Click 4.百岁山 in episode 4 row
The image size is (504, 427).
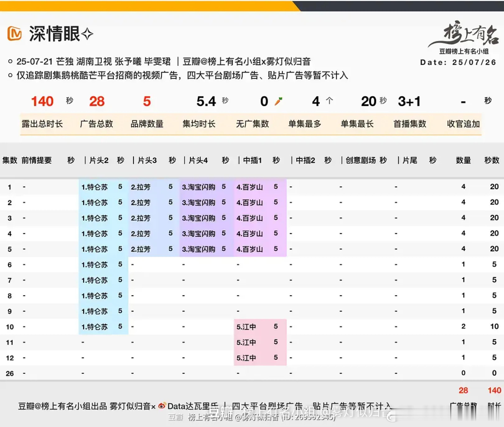[250, 233]
